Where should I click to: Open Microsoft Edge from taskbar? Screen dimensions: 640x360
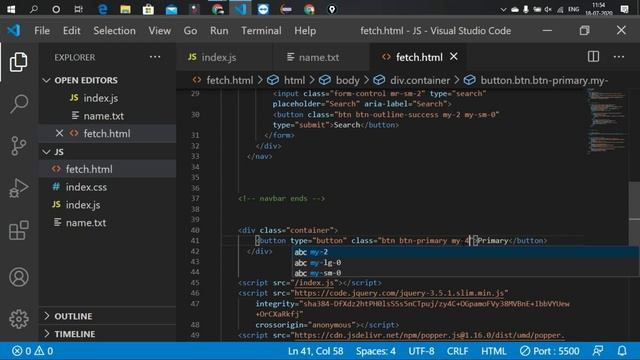point(102,9)
